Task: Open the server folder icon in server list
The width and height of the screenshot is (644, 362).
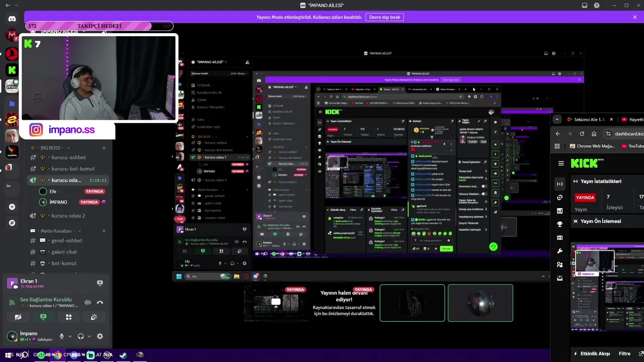Action: (x=12, y=104)
